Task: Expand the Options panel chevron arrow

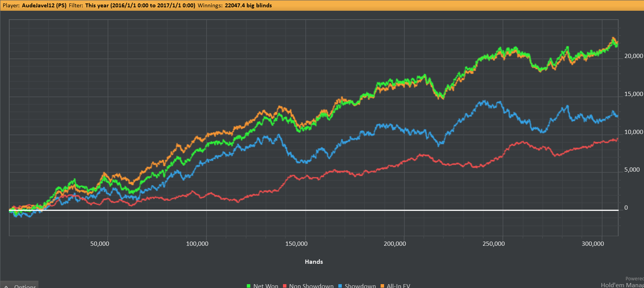Action: coord(7,286)
